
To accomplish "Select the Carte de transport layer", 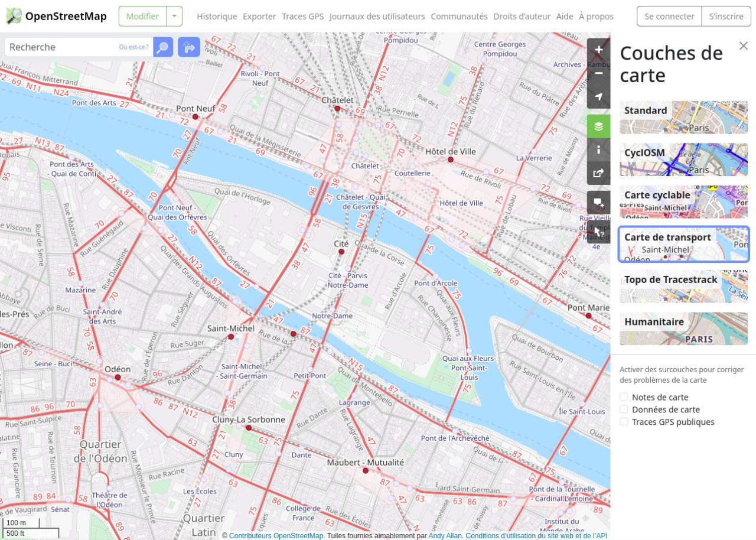I will click(683, 244).
